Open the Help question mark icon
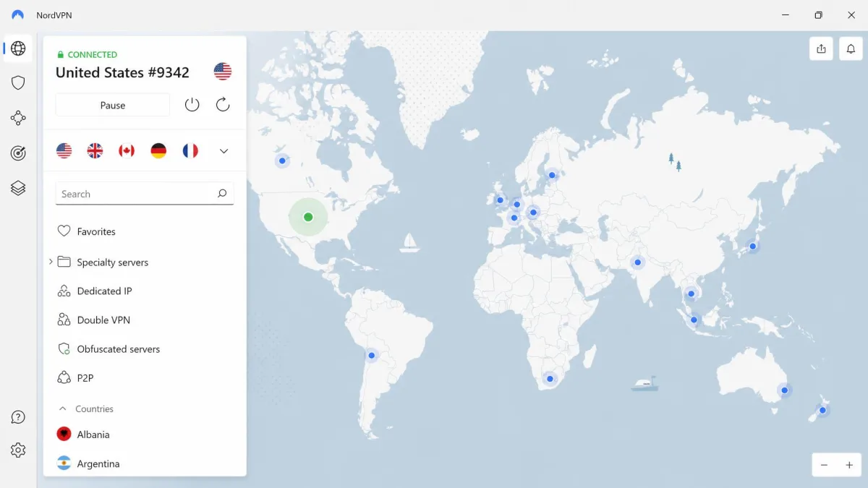Image resolution: width=868 pixels, height=488 pixels. pyautogui.click(x=18, y=417)
